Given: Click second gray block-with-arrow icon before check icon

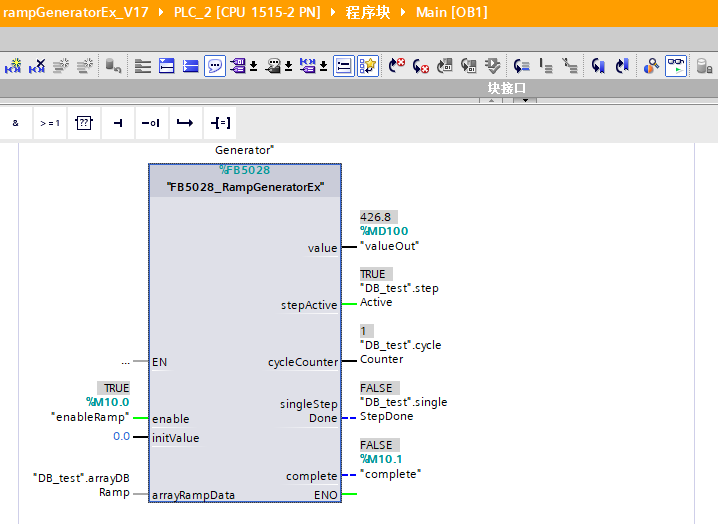Looking at the screenshot, I should (468, 66).
